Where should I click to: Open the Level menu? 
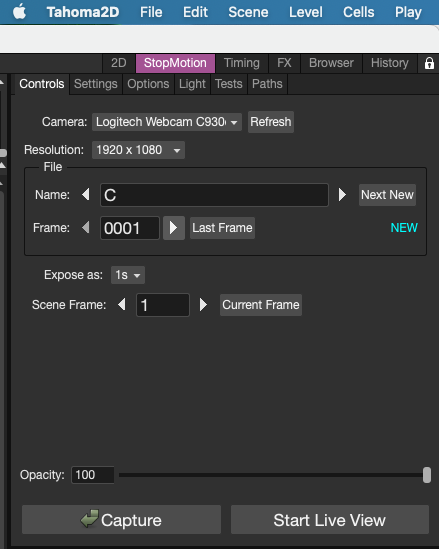[x=306, y=12]
